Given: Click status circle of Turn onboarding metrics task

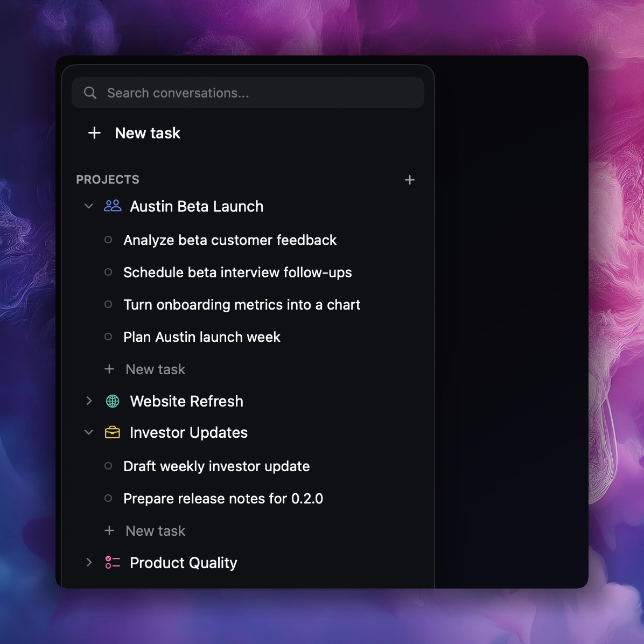Looking at the screenshot, I should (108, 304).
